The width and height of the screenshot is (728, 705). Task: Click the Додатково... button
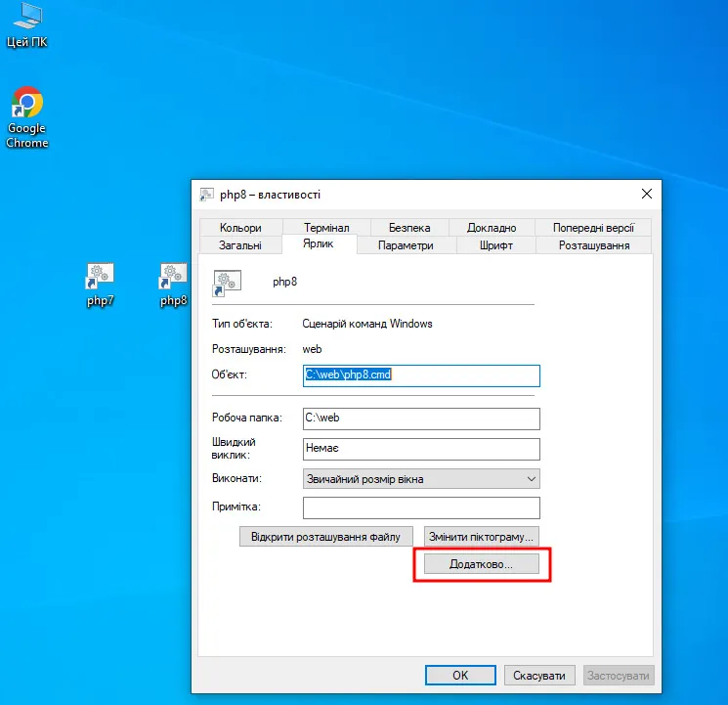point(480,565)
